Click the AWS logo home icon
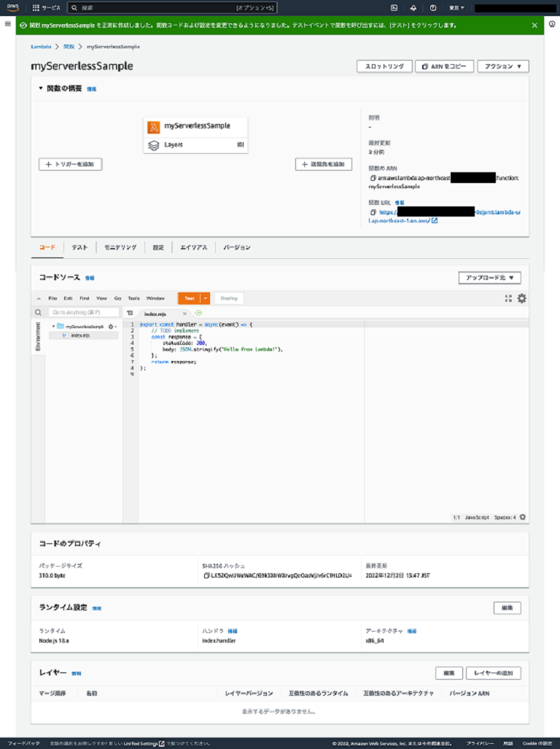This screenshot has width=560, height=749. (x=13, y=7)
